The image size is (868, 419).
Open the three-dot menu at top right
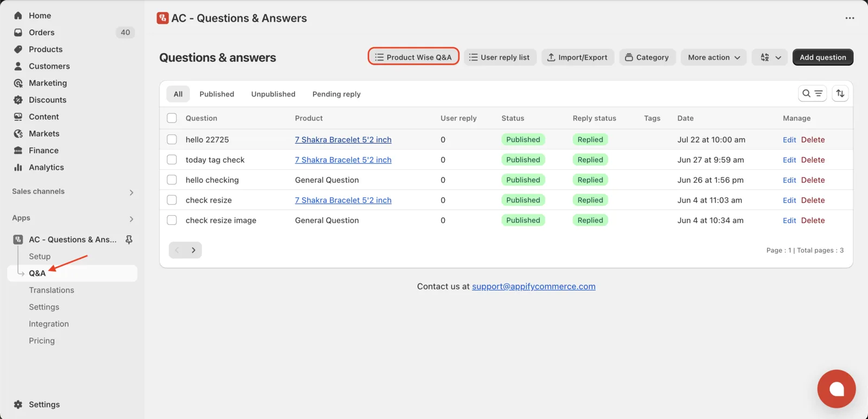(850, 18)
